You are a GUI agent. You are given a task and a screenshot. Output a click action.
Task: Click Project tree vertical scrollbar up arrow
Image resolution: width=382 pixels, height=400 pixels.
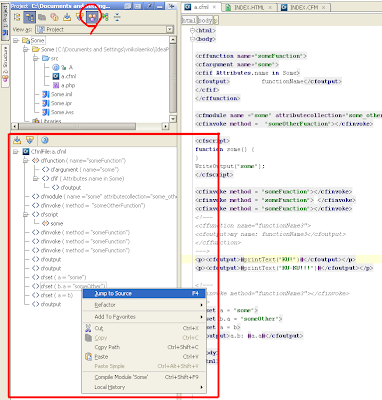[173, 40]
